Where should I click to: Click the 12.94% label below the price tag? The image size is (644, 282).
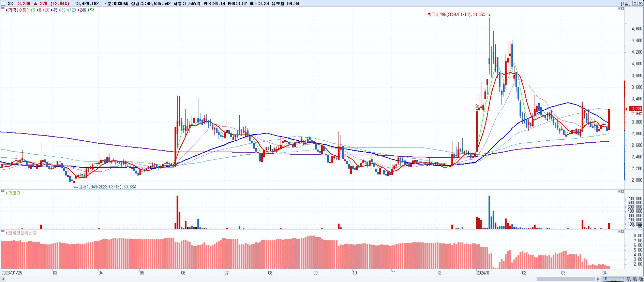pos(636,113)
